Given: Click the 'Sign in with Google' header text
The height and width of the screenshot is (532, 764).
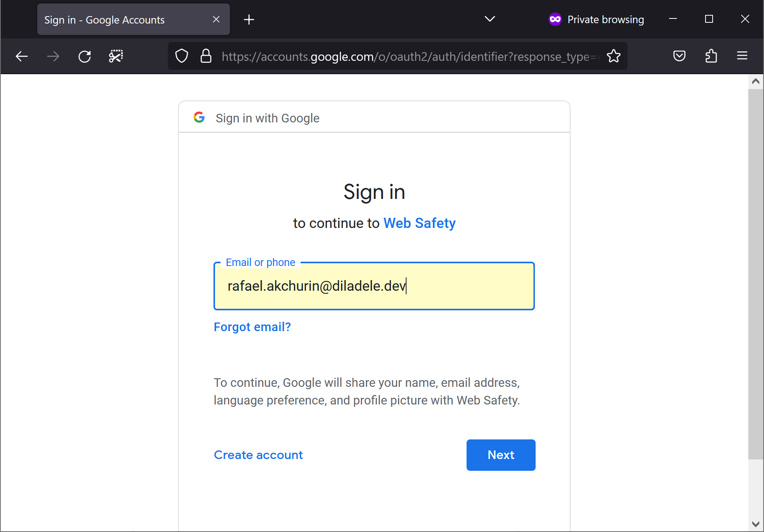Looking at the screenshot, I should (x=267, y=118).
